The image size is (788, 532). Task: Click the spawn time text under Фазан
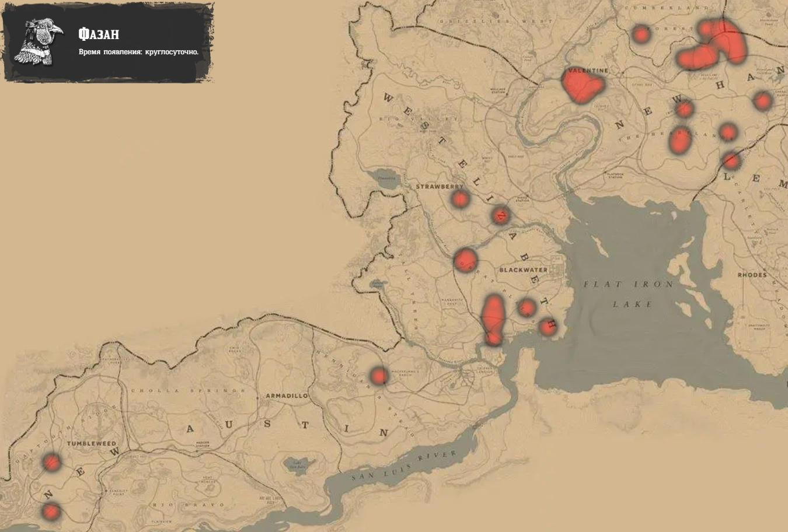coord(139,52)
